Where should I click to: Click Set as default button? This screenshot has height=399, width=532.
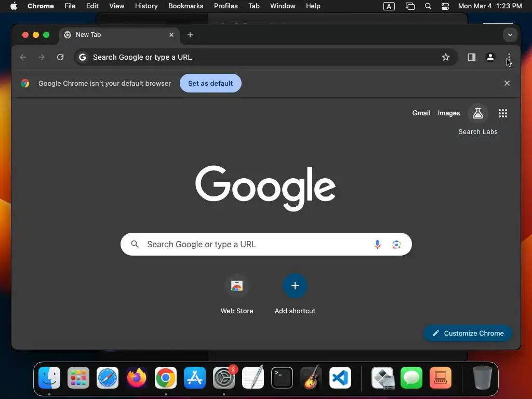coord(210,83)
